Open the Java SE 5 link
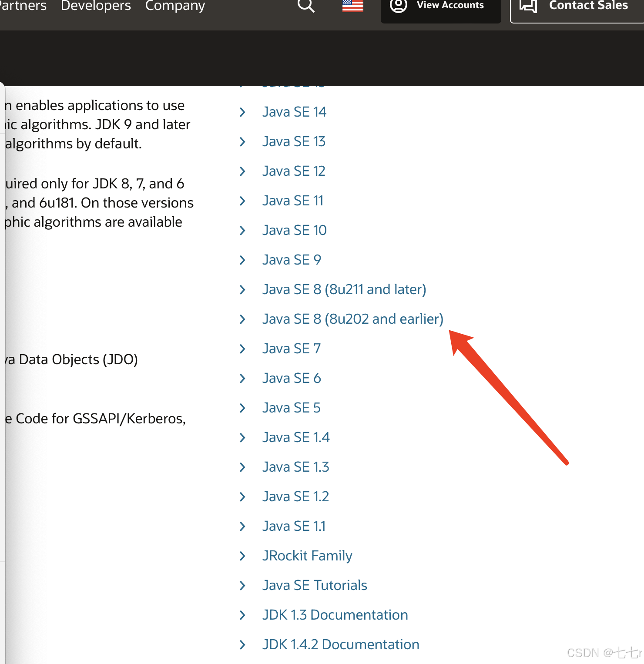 [x=292, y=408]
